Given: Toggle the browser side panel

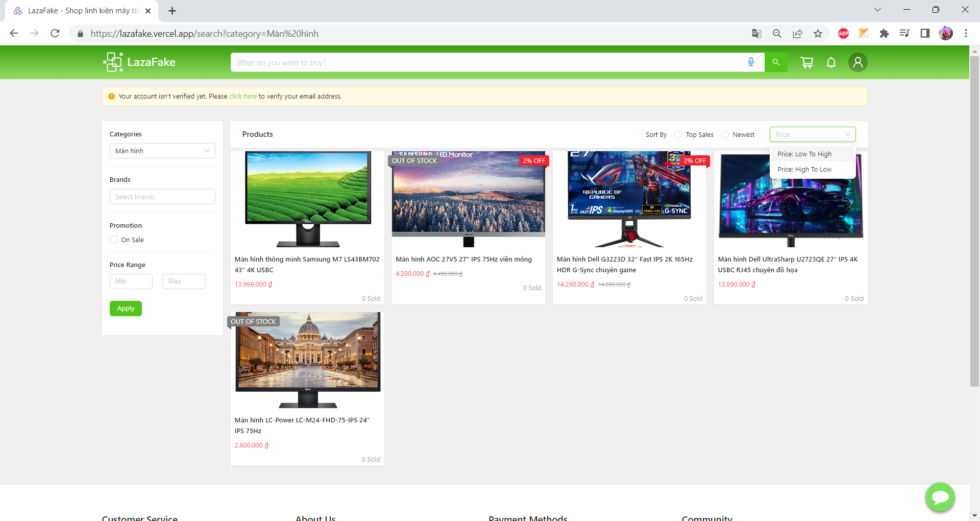Looking at the screenshot, I should point(925,33).
